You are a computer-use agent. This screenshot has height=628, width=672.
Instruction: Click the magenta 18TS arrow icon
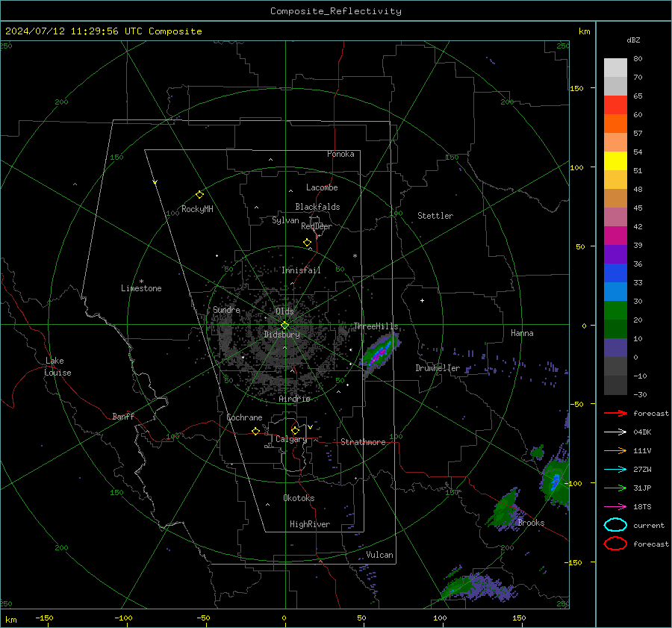(615, 506)
